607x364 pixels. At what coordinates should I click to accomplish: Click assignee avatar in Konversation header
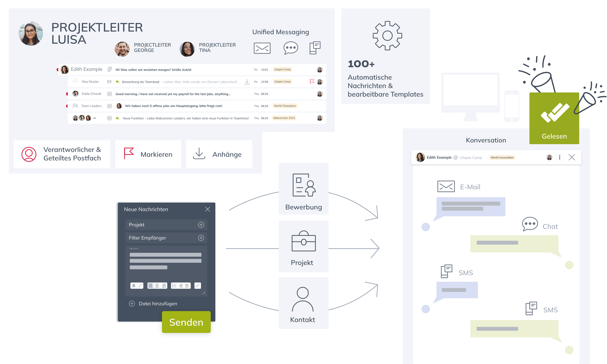(549, 157)
